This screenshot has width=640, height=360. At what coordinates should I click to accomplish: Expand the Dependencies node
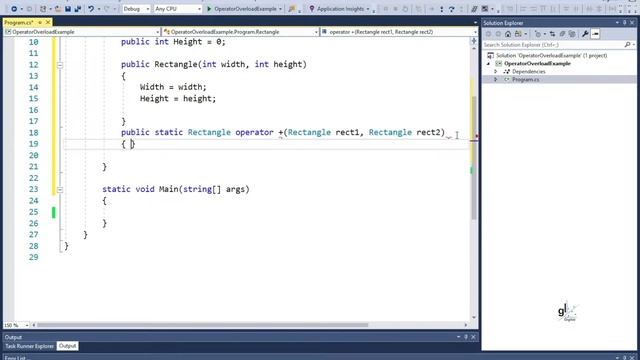[x=496, y=71]
